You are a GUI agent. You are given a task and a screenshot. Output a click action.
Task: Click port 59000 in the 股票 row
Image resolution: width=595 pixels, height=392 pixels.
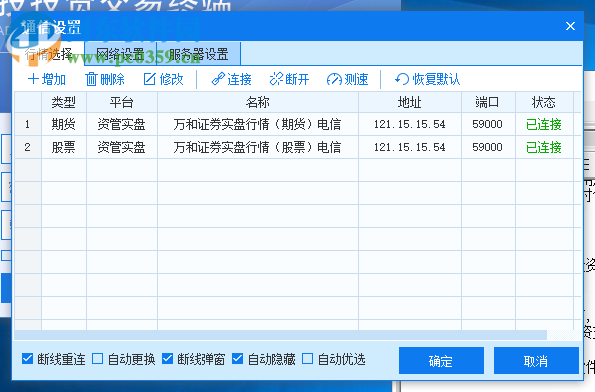(x=488, y=147)
